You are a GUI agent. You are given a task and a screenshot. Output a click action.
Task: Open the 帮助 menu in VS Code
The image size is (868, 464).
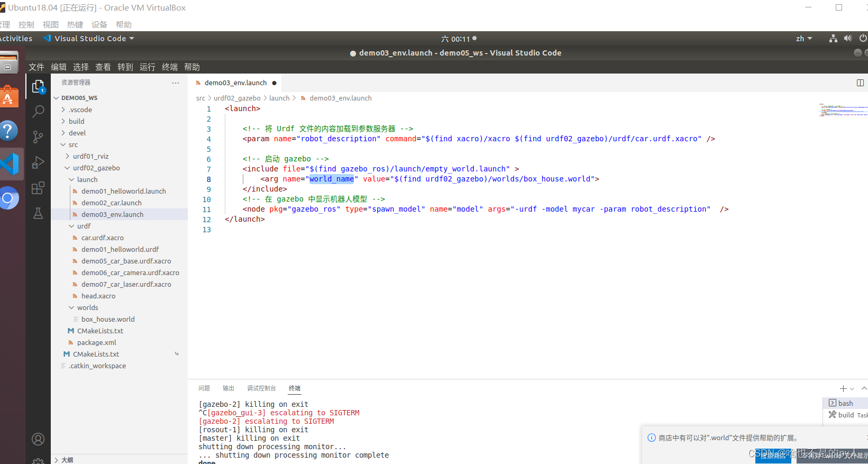click(x=192, y=67)
